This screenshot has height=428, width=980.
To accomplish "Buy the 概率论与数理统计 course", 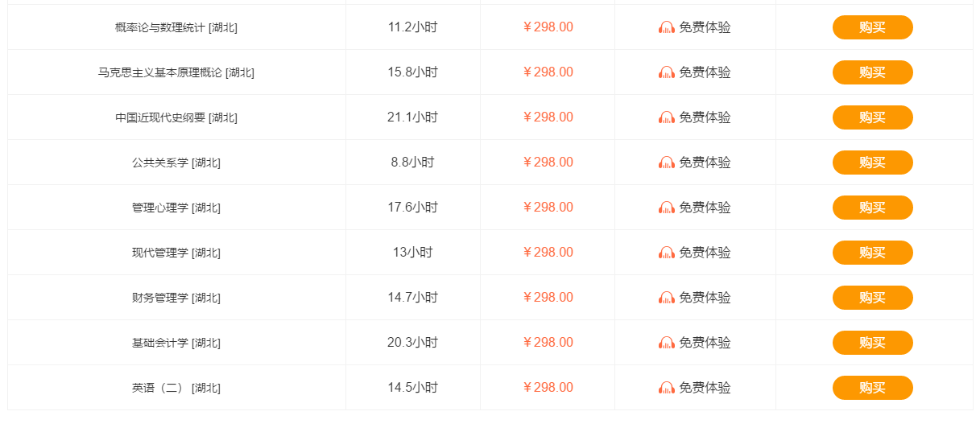I will 872,27.
